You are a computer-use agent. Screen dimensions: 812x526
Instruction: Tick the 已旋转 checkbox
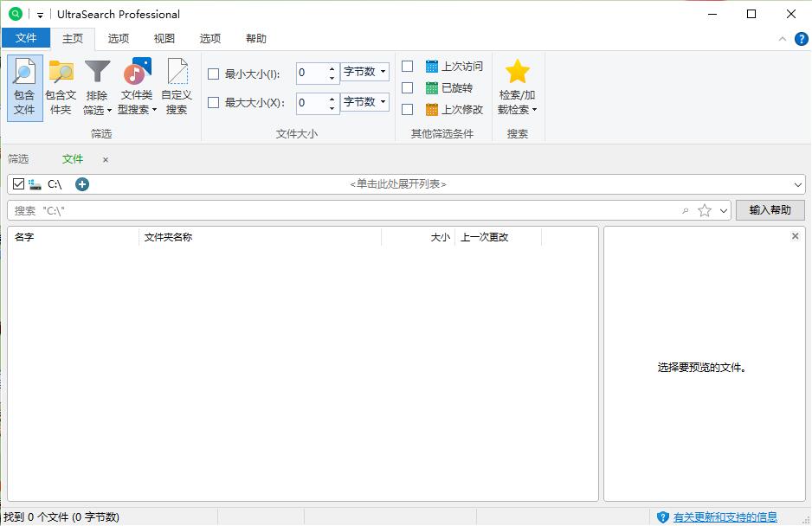[408, 88]
